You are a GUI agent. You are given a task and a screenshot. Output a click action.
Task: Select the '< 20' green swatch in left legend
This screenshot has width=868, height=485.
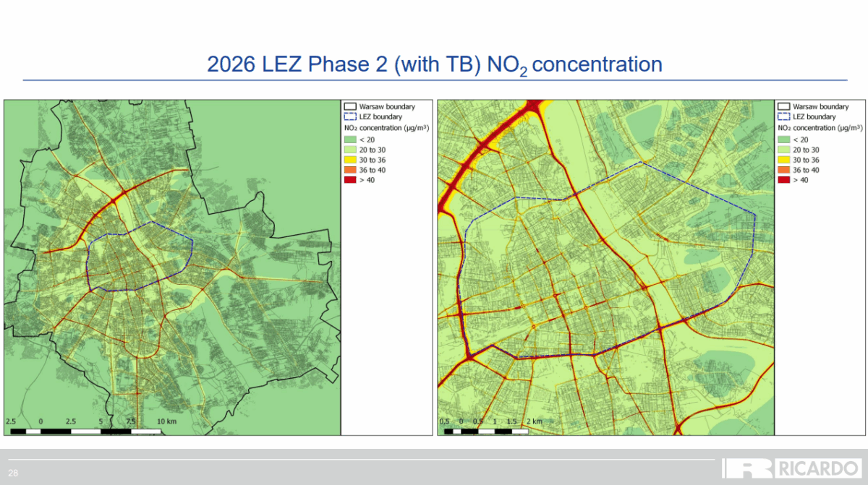pos(350,140)
